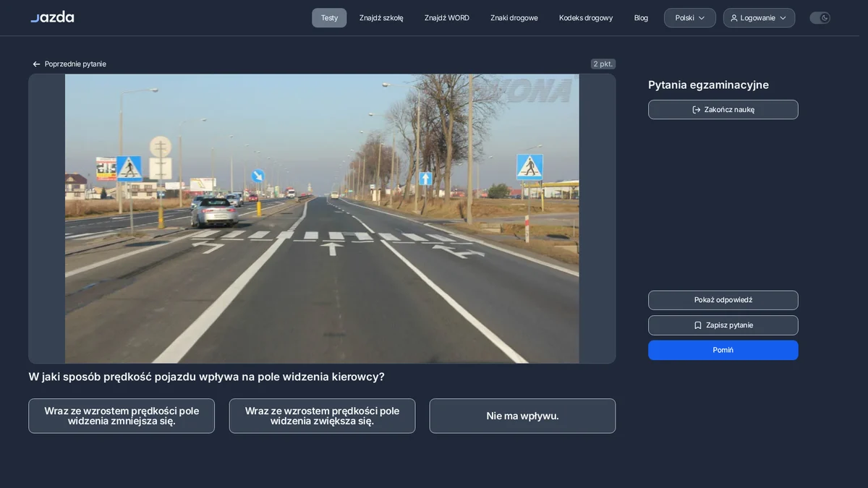The image size is (868, 488).
Task: Click the exit icon in Zakończ naukę
Action: pyautogui.click(x=697, y=110)
